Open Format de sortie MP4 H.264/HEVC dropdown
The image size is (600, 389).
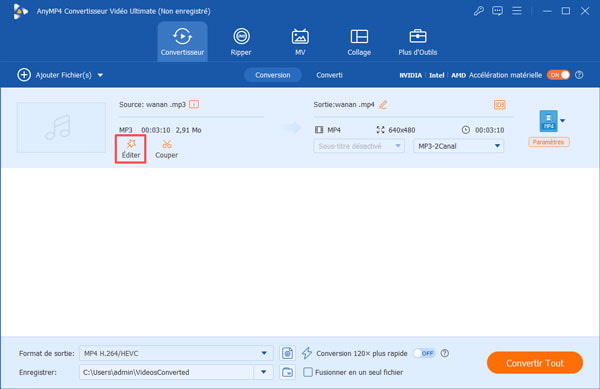click(x=176, y=353)
